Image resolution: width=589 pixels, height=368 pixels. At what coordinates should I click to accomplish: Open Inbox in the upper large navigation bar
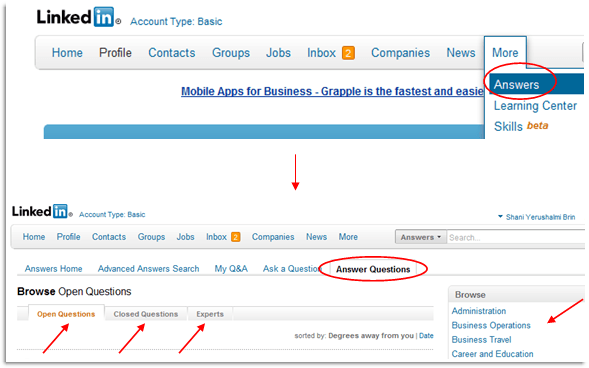pyautogui.click(x=321, y=53)
